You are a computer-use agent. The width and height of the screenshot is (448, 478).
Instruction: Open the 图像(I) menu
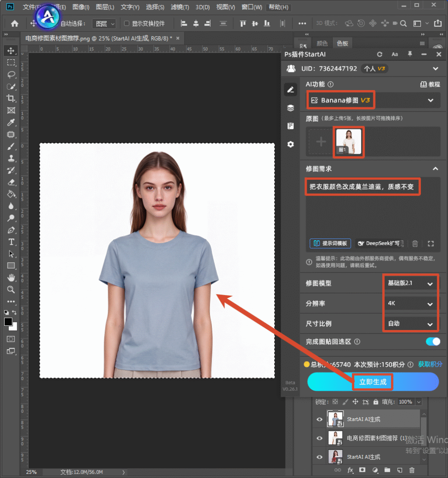[x=81, y=7]
